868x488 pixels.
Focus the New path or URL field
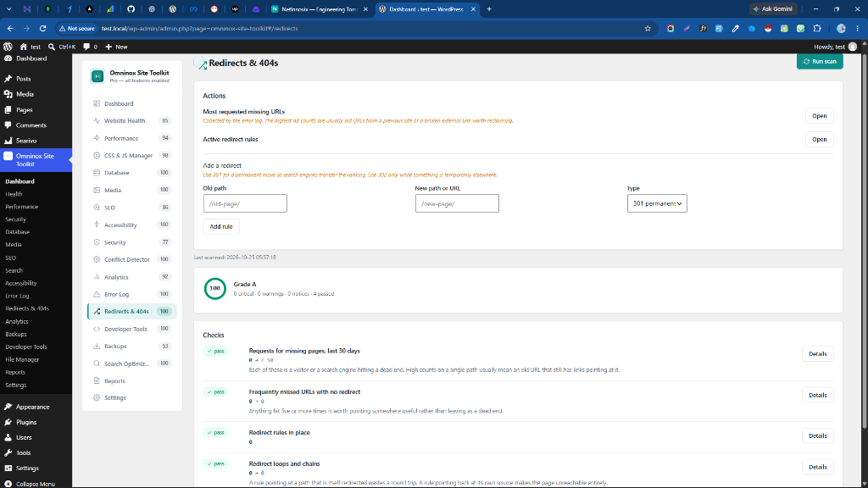click(x=457, y=203)
